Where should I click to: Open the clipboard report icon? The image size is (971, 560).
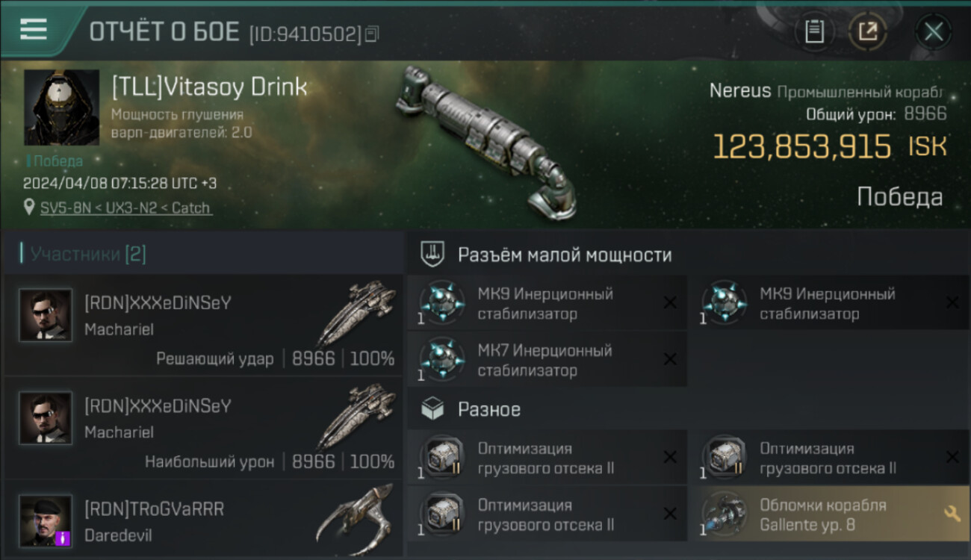pos(814,32)
